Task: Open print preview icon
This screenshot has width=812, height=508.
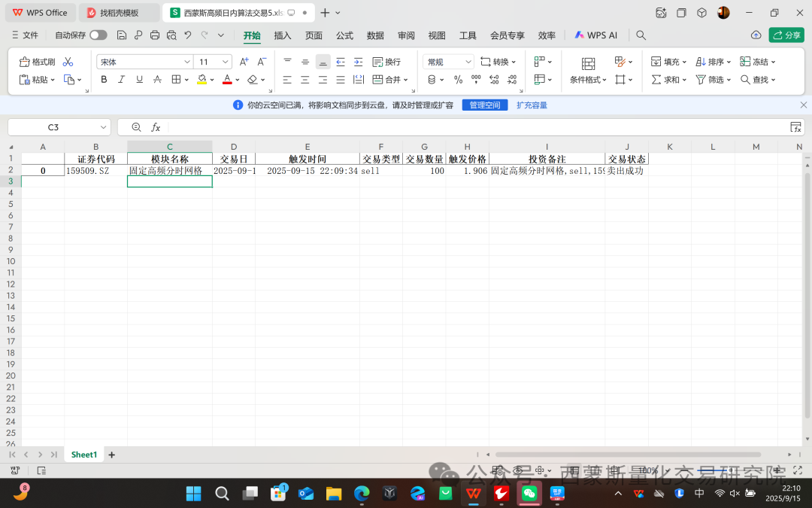Action: (171, 35)
